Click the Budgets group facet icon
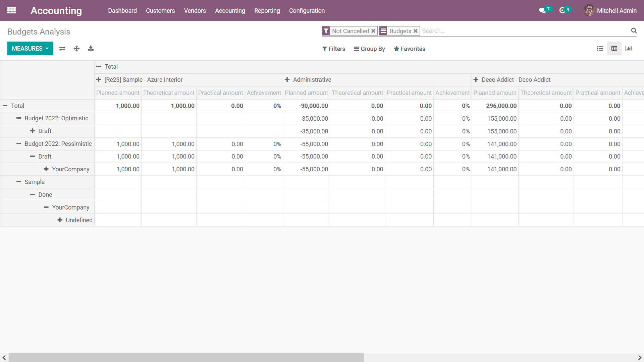This screenshot has width=644, height=362. 383,31
